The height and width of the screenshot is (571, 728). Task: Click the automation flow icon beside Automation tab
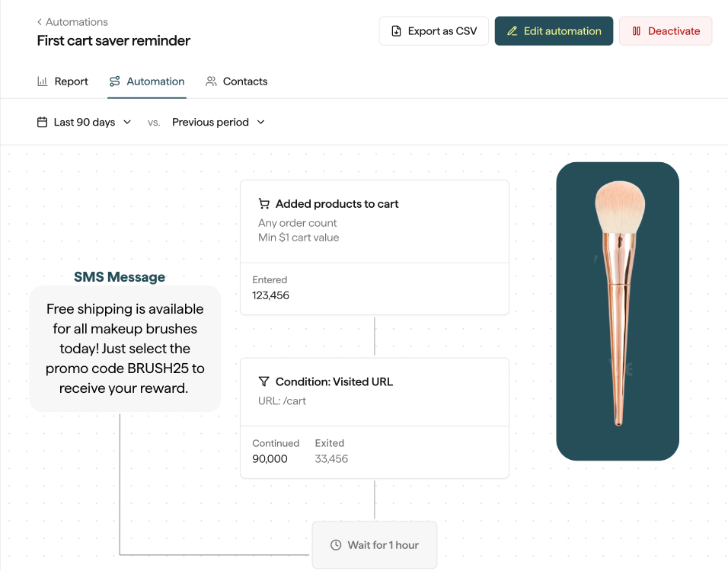(117, 81)
